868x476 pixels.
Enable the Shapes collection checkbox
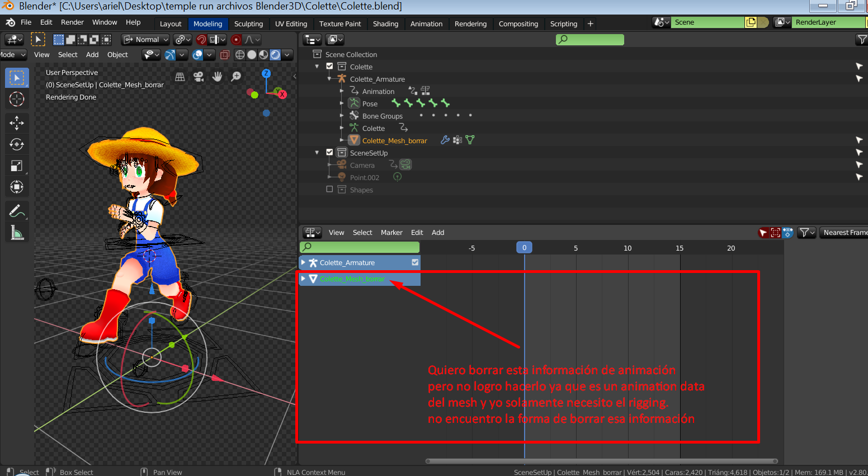(329, 189)
